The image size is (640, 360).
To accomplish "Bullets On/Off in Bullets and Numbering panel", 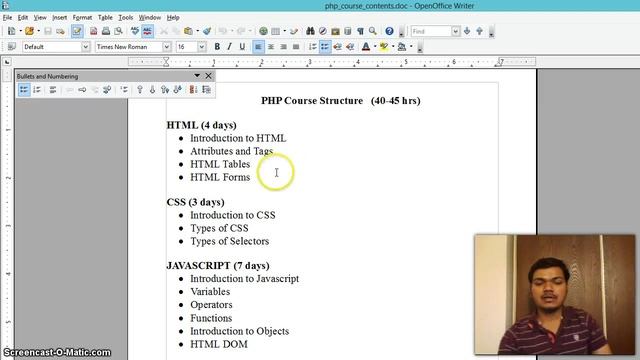I will (x=24, y=89).
